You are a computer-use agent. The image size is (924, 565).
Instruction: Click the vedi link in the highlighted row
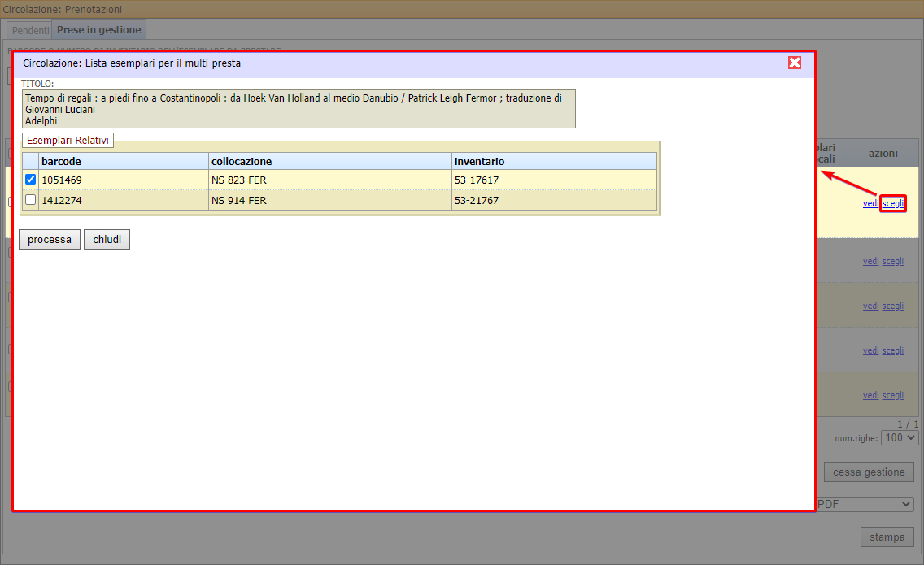(x=870, y=203)
